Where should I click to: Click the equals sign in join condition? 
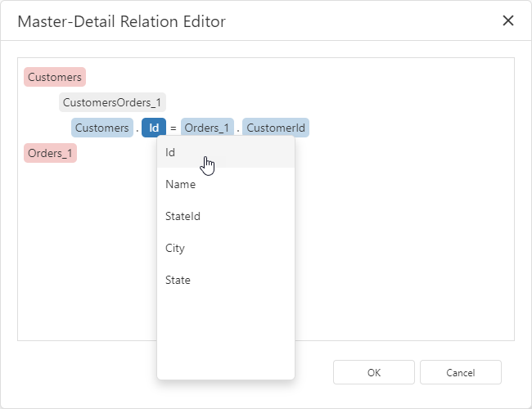click(x=174, y=128)
